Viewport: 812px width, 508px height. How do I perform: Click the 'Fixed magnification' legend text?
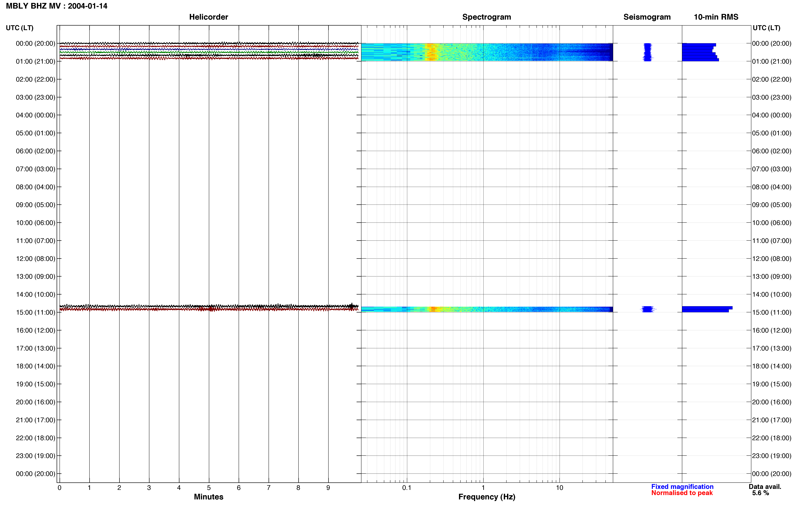click(x=682, y=486)
